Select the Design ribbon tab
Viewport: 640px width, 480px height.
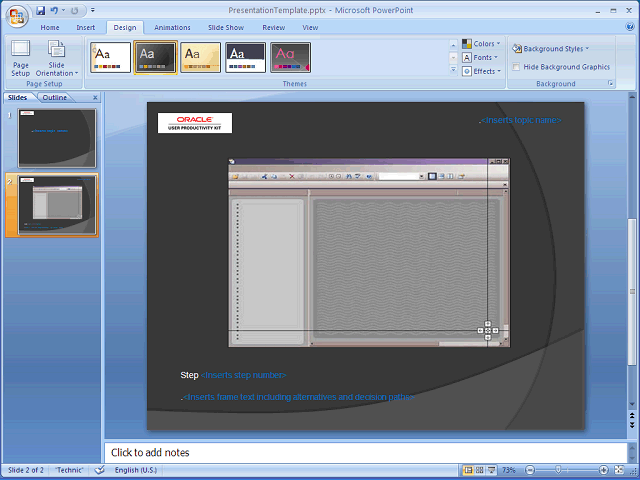[125, 27]
